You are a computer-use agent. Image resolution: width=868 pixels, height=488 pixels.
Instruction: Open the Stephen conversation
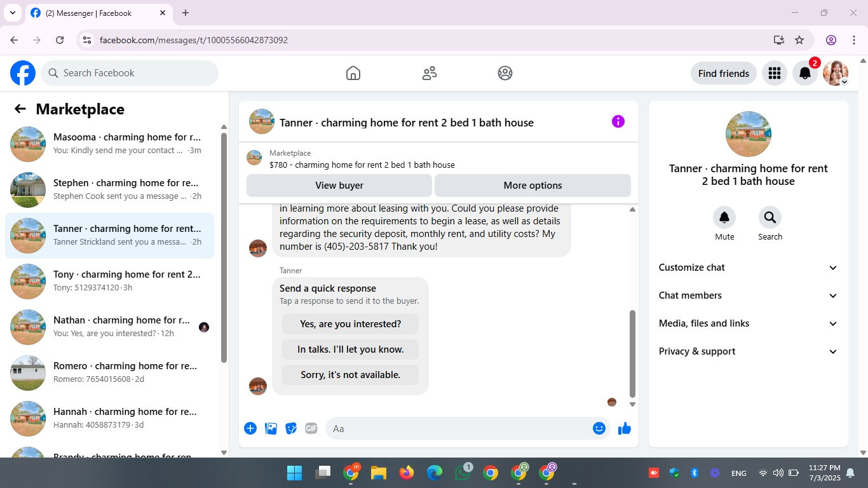pos(109,190)
